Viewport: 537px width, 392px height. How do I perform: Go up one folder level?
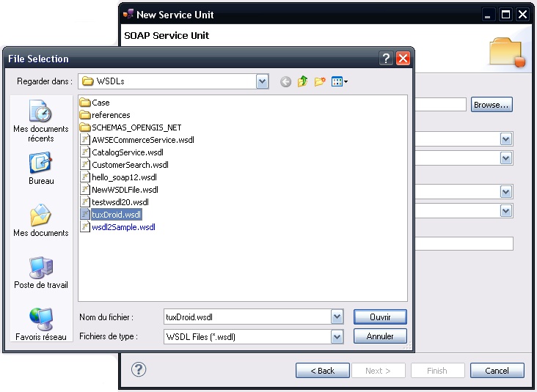point(303,81)
